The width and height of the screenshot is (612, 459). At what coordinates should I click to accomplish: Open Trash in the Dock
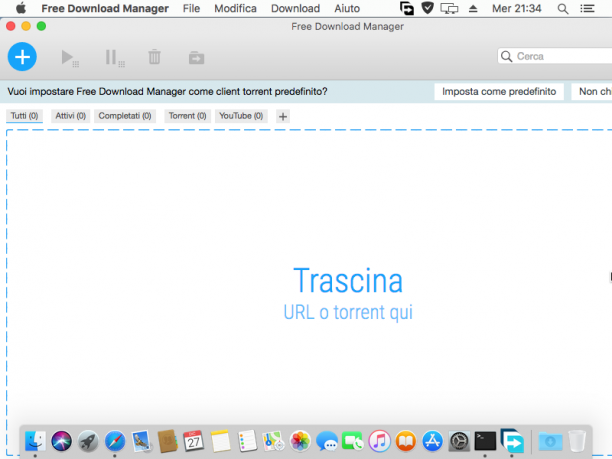pyautogui.click(x=577, y=441)
